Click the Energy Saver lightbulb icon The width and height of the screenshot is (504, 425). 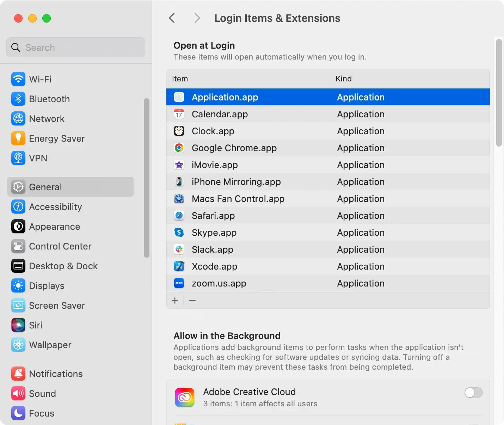pyautogui.click(x=18, y=138)
